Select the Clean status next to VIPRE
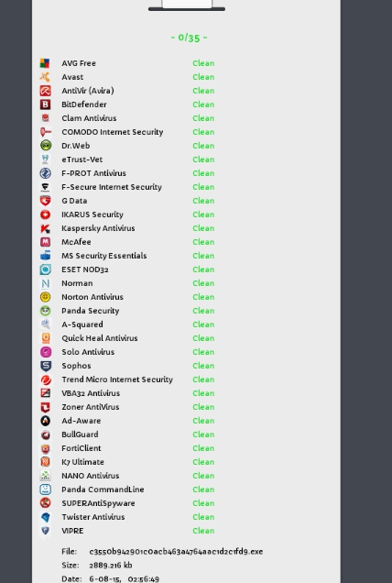 203,531
